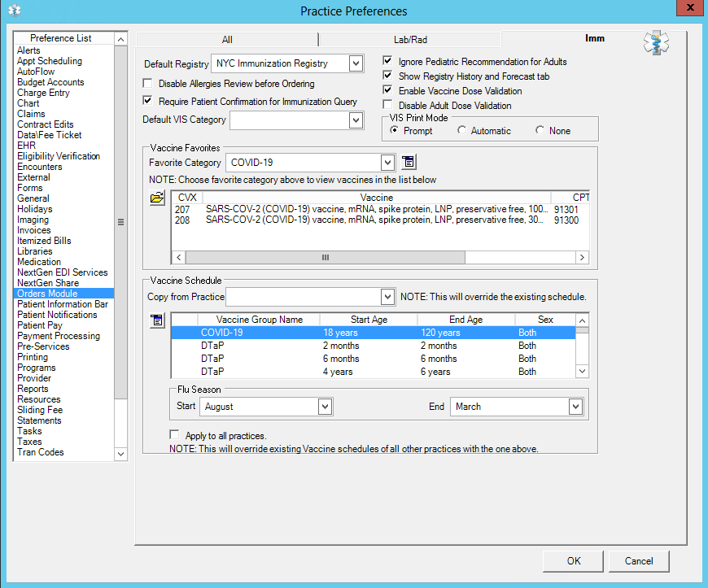The image size is (708, 588).
Task: Select the Orders Module preference
Action: click(63, 294)
